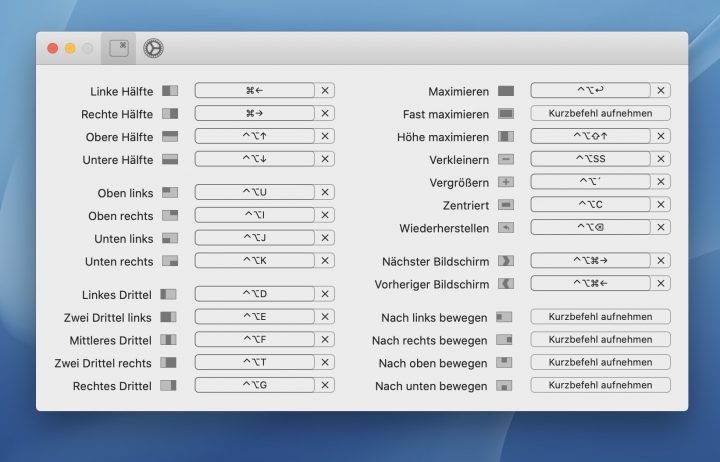Screen dimensions: 720x462
Task: Click the Wiederherstellen arrow icon
Action: 505,228
